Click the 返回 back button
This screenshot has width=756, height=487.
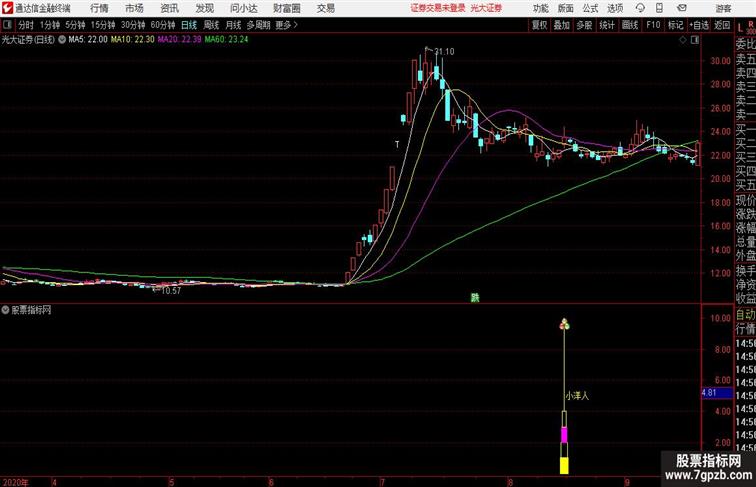coord(722,25)
